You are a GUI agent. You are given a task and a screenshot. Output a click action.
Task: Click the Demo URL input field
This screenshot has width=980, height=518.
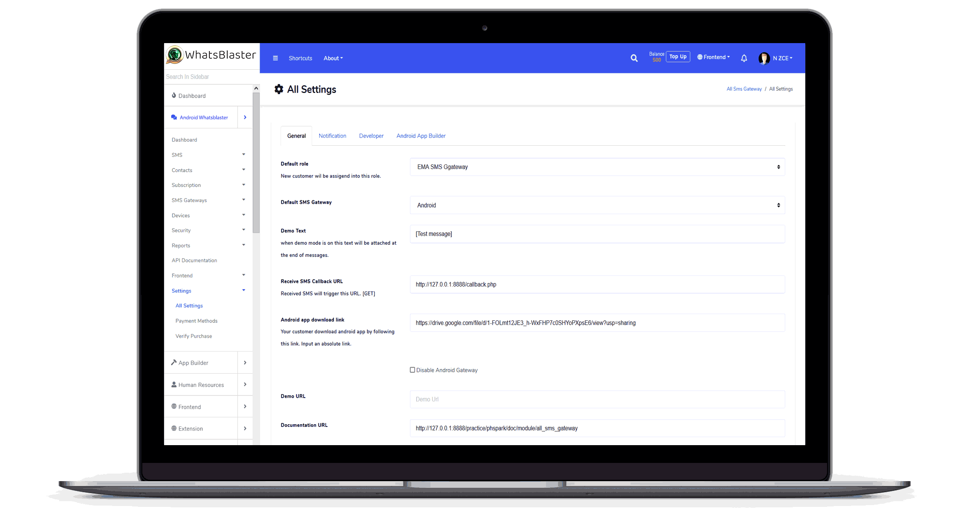(x=597, y=399)
